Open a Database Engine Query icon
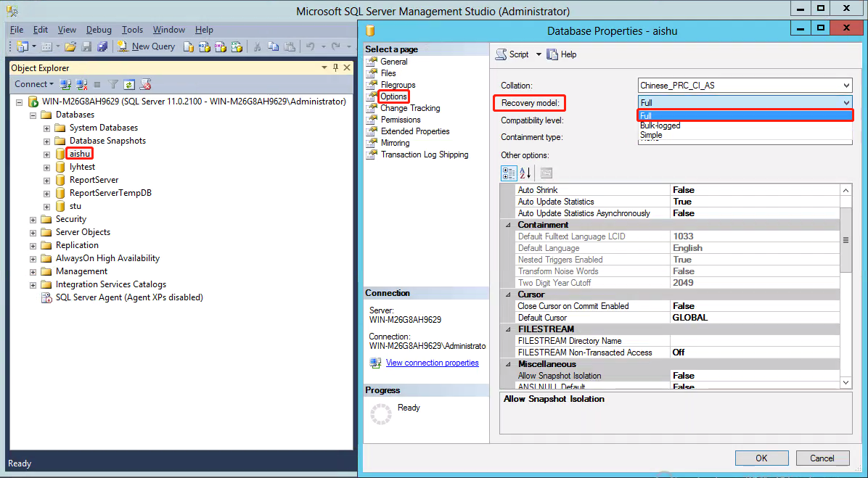Screen dimensions: 868x478 [188, 46]
